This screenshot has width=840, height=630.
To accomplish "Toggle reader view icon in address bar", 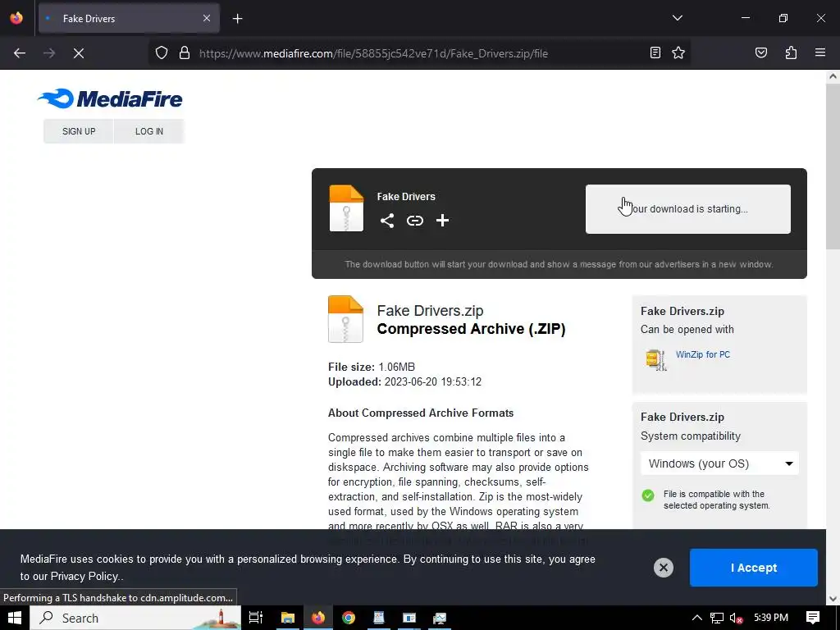I will point(655,52).
